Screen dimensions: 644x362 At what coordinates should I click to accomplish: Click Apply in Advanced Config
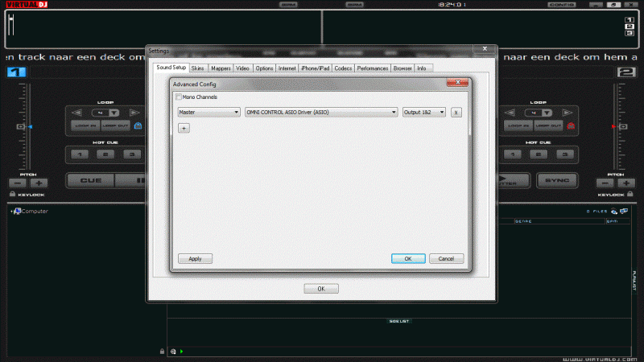click(x=195, y=258)
